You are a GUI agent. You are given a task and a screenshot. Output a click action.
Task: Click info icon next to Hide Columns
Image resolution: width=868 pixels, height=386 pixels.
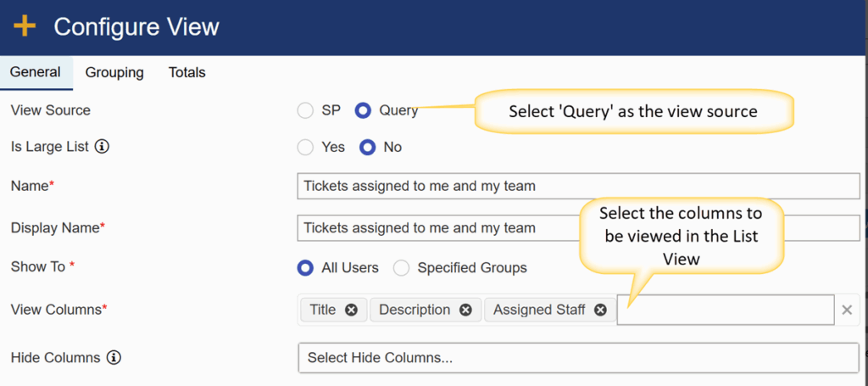click(x=113, y=358)
